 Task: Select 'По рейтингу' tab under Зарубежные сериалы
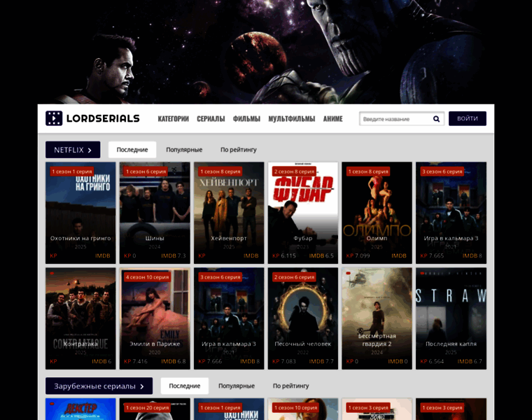tap(290, 386)
